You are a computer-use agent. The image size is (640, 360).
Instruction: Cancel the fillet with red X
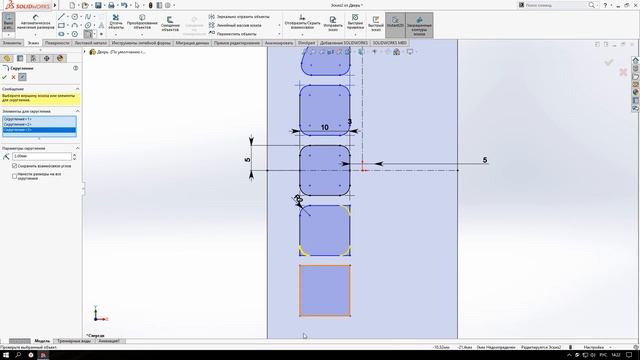pos(13,77)
